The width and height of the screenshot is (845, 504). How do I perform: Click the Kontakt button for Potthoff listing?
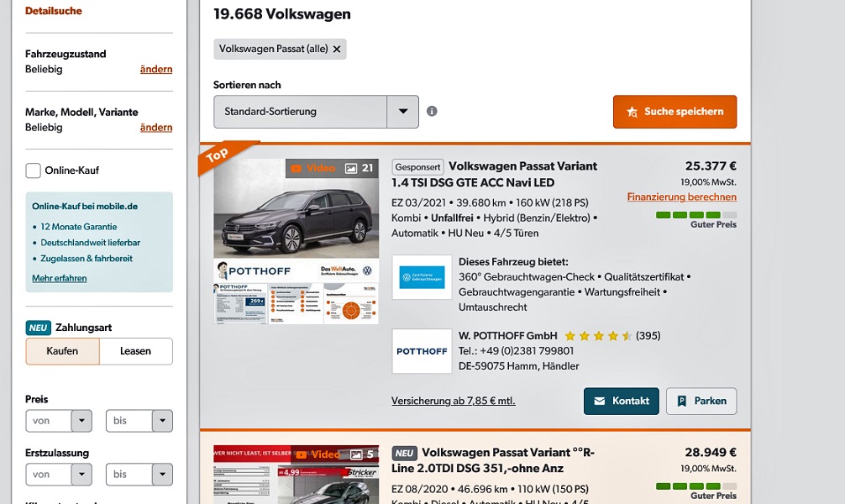point(622,401)
